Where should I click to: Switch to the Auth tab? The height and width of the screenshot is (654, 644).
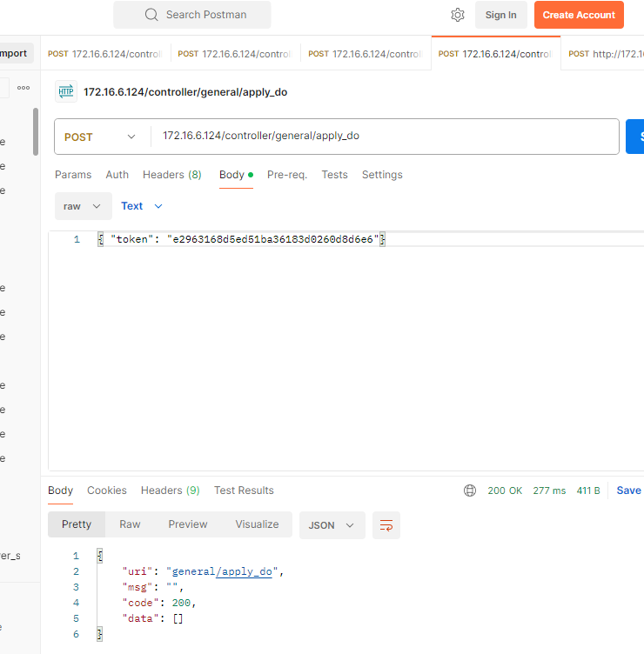pyautogui.click(x=117, y=175)
